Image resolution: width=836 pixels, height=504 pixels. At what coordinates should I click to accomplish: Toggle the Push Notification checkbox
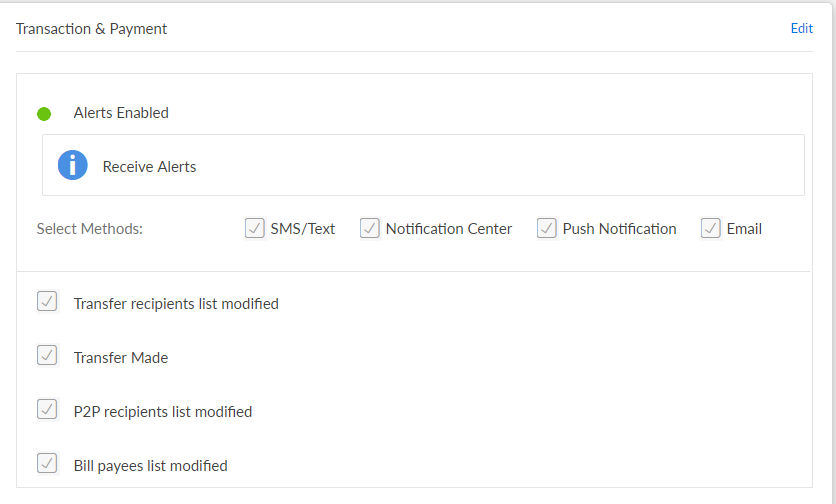click(x=547, y=229)
